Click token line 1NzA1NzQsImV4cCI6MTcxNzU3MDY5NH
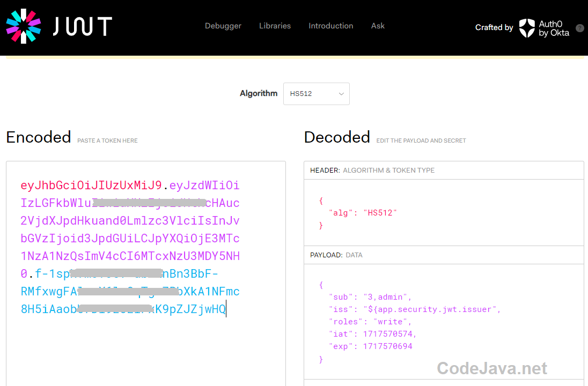Viewport: 588px width, 386px height. coord(130,256)
